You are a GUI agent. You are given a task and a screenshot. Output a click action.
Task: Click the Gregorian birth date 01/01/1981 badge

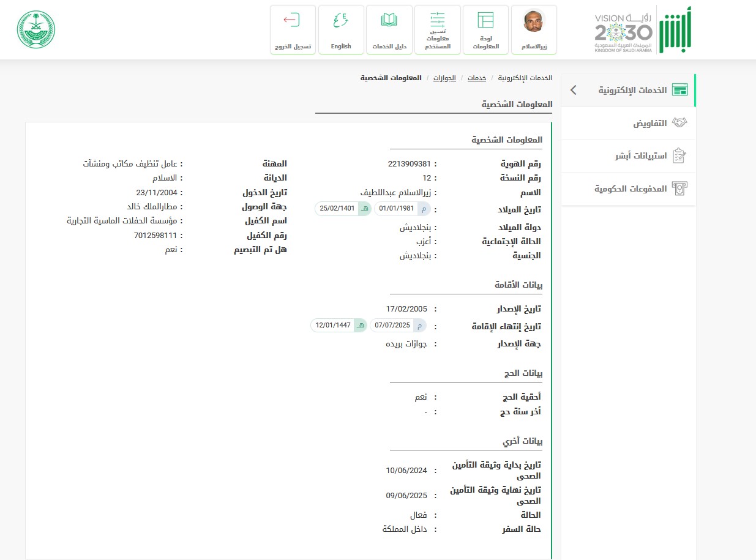(x=402, y=209)
